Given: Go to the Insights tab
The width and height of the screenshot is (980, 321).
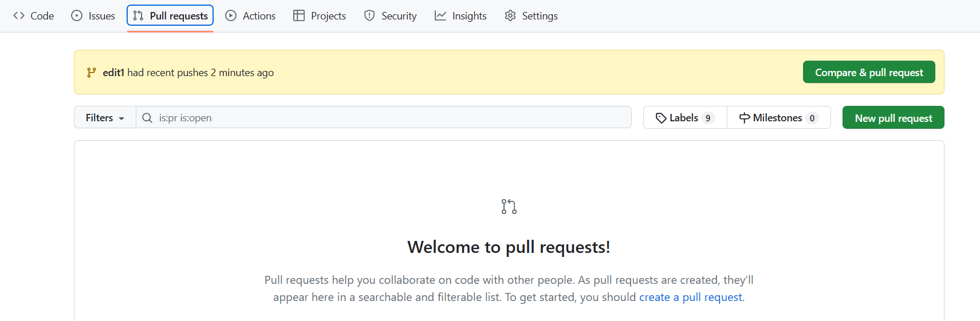Looking at the screenshot, I should 469,16.
